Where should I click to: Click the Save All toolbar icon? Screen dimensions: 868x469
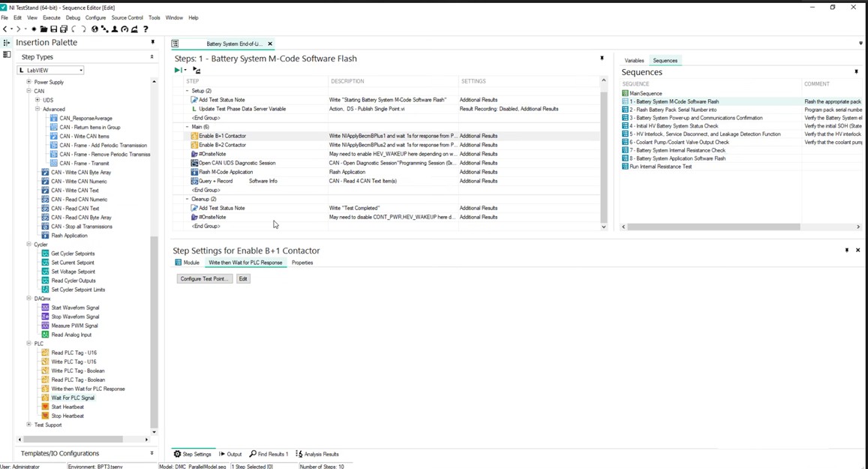coord(64,29)
